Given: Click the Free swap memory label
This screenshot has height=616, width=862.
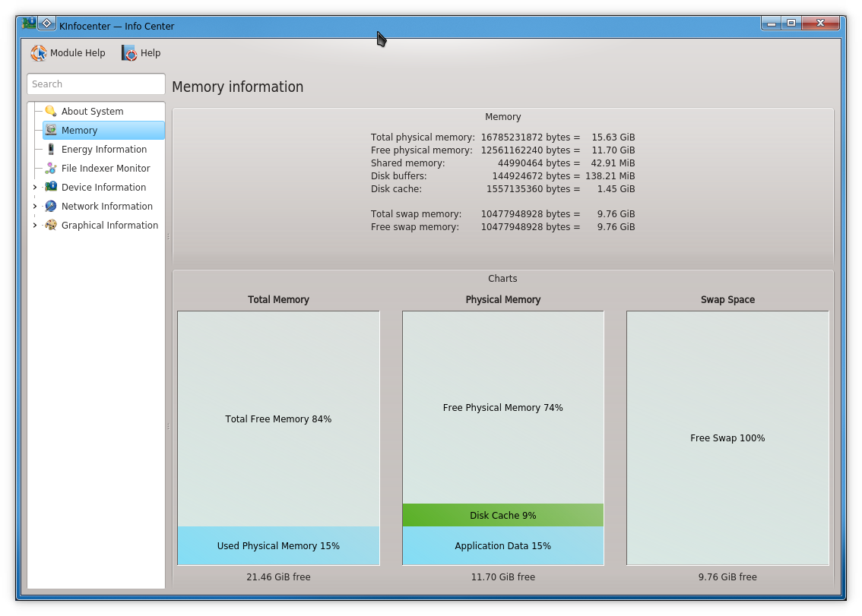Looking at the screenshot, I should (x=414, y=227).
